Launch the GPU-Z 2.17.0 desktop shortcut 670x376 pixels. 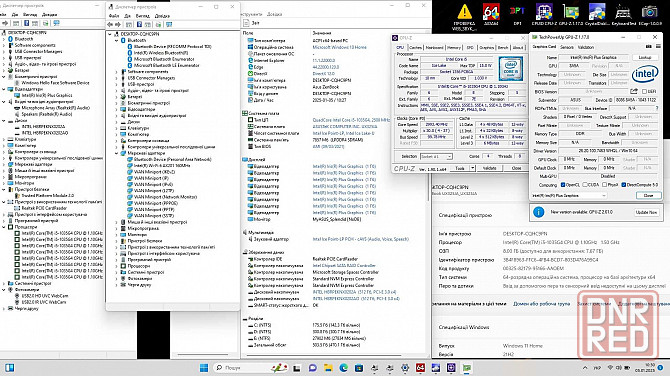point(570,15)
